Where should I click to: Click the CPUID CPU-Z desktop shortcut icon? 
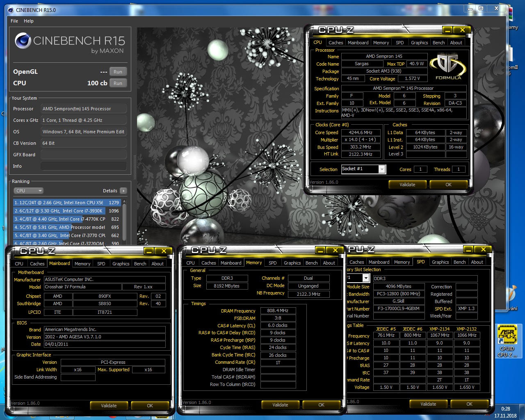(x=507, y=341)
